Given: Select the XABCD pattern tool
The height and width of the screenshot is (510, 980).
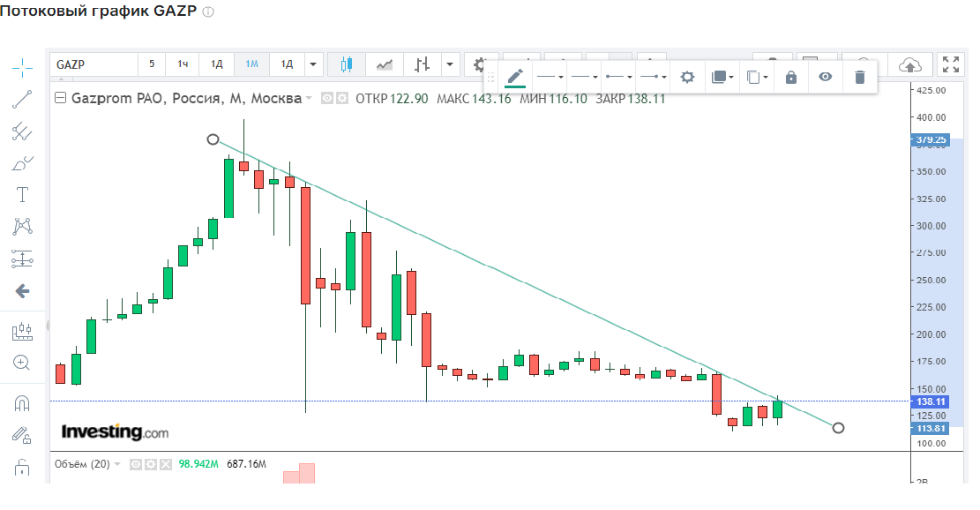Looking at the screenshot, I should click(x=23, y=226).
